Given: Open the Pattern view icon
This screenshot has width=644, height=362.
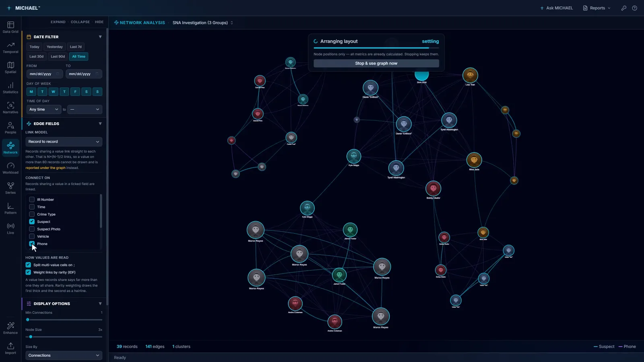Looking at the screenshot, I should pyautogui.click(x=10, y=206).
